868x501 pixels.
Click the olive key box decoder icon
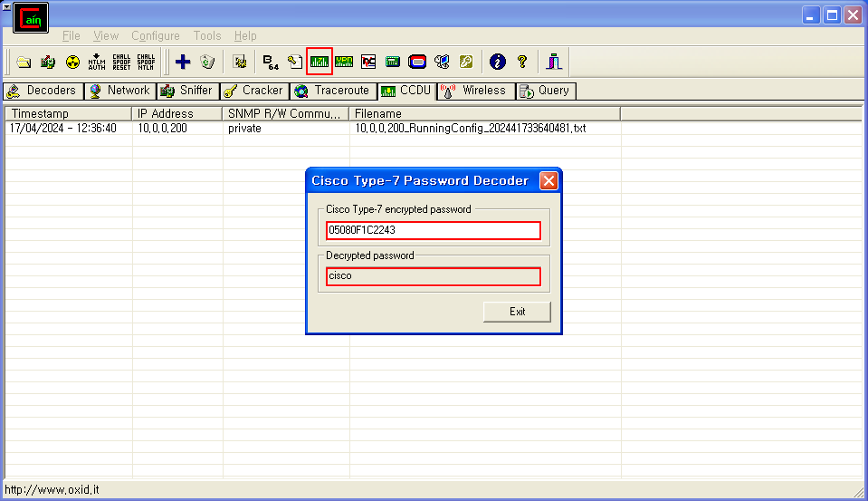tap(466, 62)
